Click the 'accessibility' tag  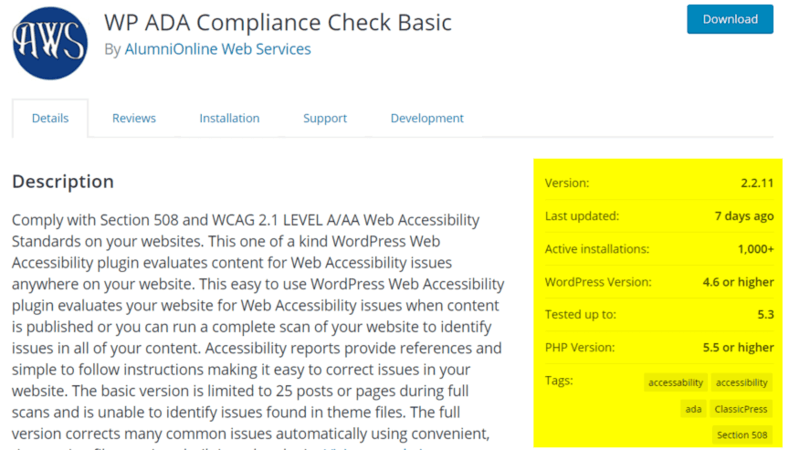[742, 383]
